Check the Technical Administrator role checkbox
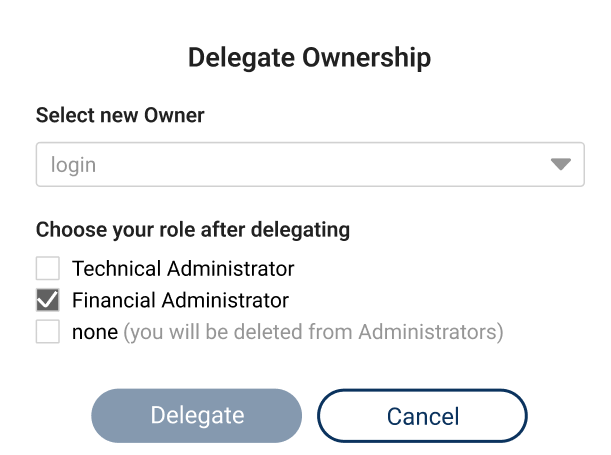611x455 pixels. tap(48, 268)
